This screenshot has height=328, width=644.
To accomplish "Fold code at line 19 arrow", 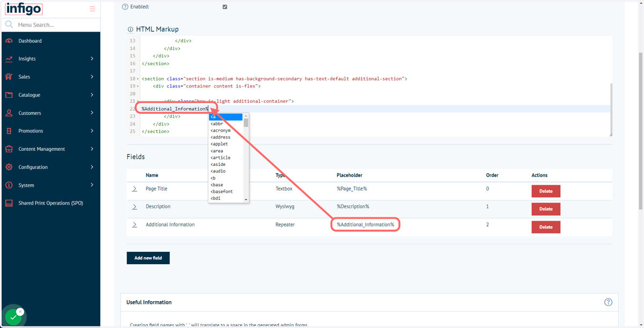I will [x=138, y=86].
